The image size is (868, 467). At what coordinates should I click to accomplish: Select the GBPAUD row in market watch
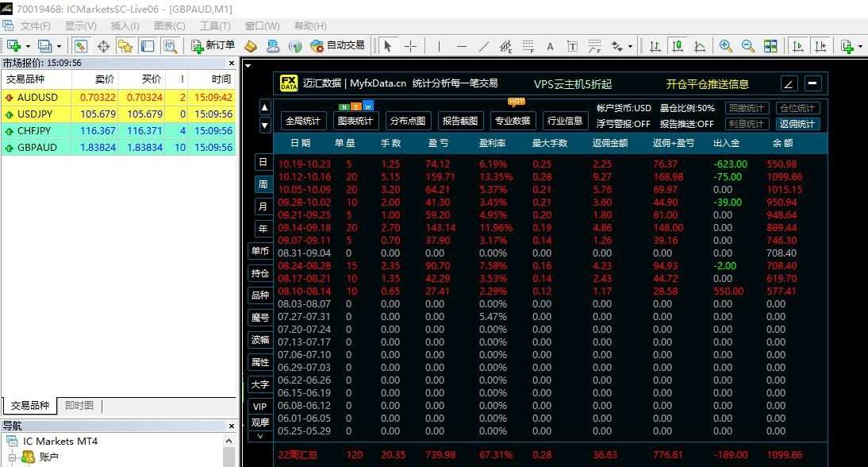pyautogui.click(x=118, y=148)
